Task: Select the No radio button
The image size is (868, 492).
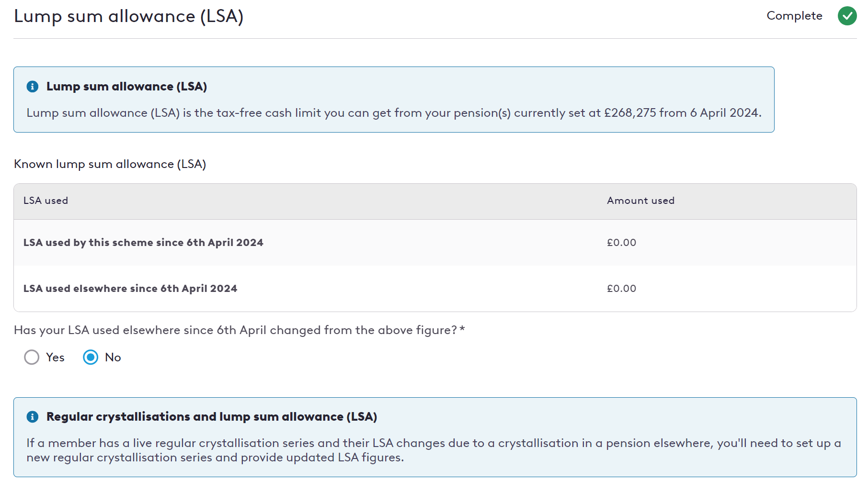Action: pyautogui.click(x=91, y=358)
